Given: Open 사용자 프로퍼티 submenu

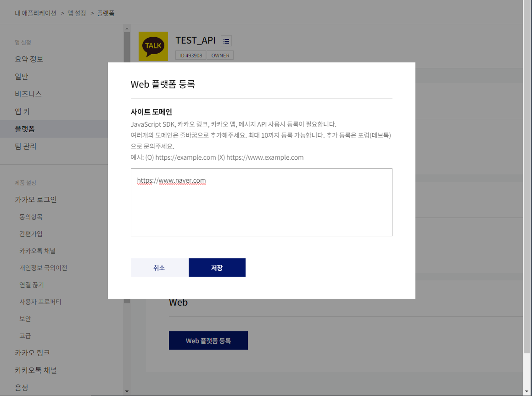Looking at the screenshot, I should [x=40, y=301].
